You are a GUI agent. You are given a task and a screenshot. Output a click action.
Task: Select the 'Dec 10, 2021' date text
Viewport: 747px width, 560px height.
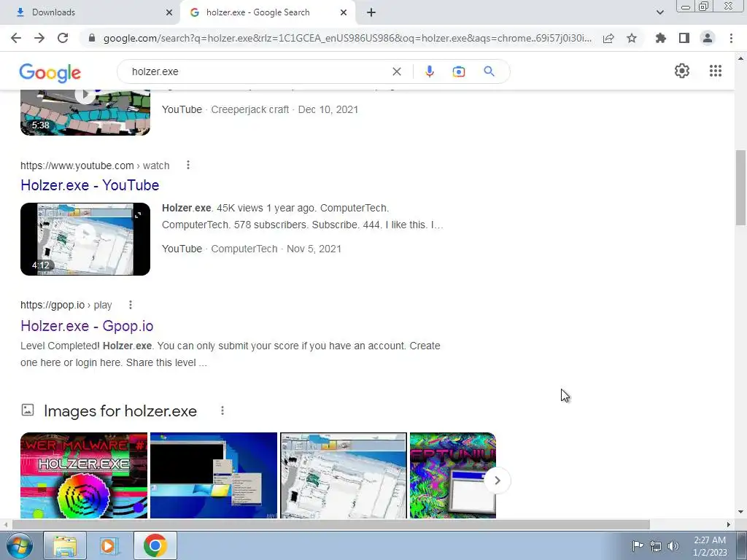(328, 109)
